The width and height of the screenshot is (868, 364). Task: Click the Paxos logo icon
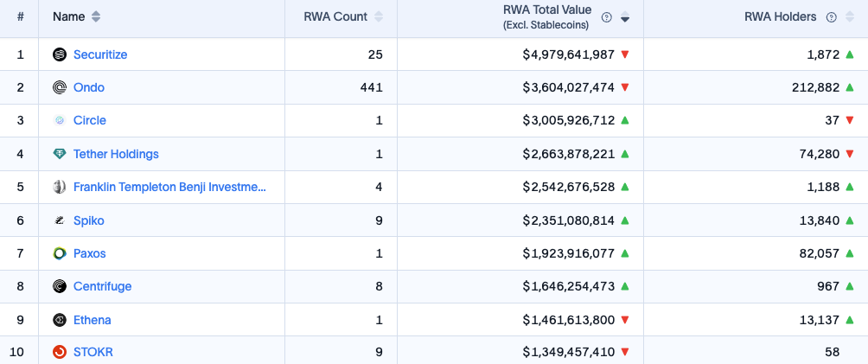pos(60,253)
